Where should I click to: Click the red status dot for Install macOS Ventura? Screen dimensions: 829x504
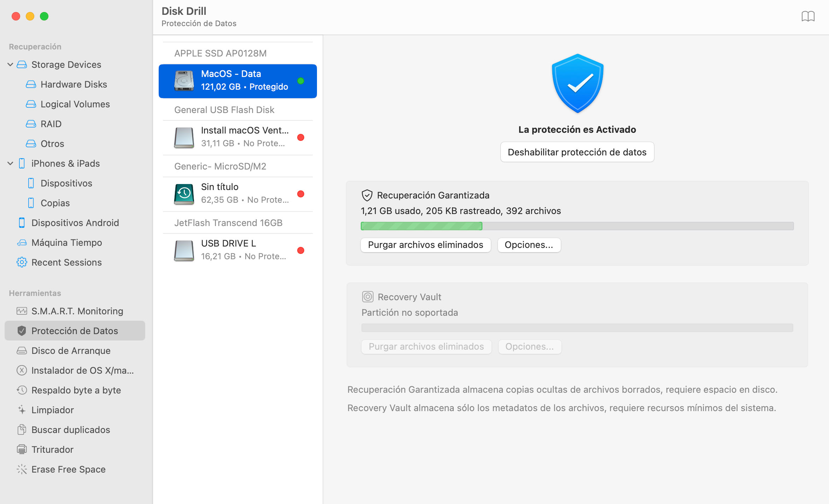coord(301,137)
